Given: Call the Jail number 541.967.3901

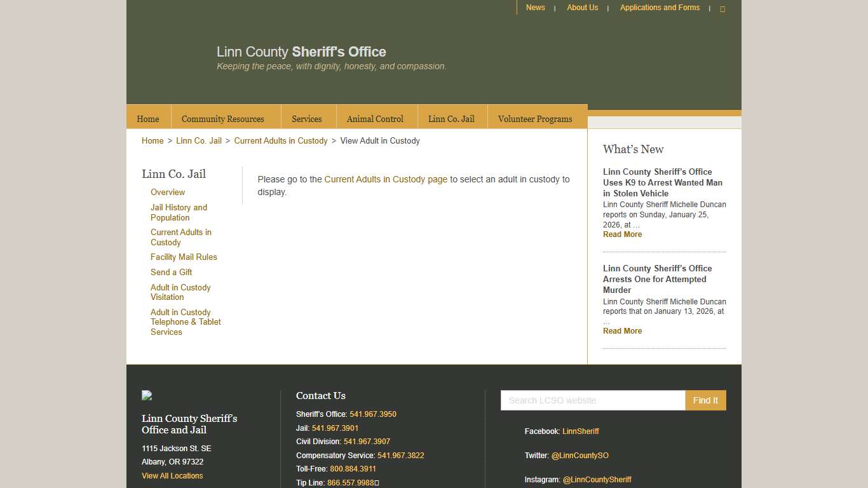Looking at the screenshot, I should pyautogui.click(x=334, y=428).
